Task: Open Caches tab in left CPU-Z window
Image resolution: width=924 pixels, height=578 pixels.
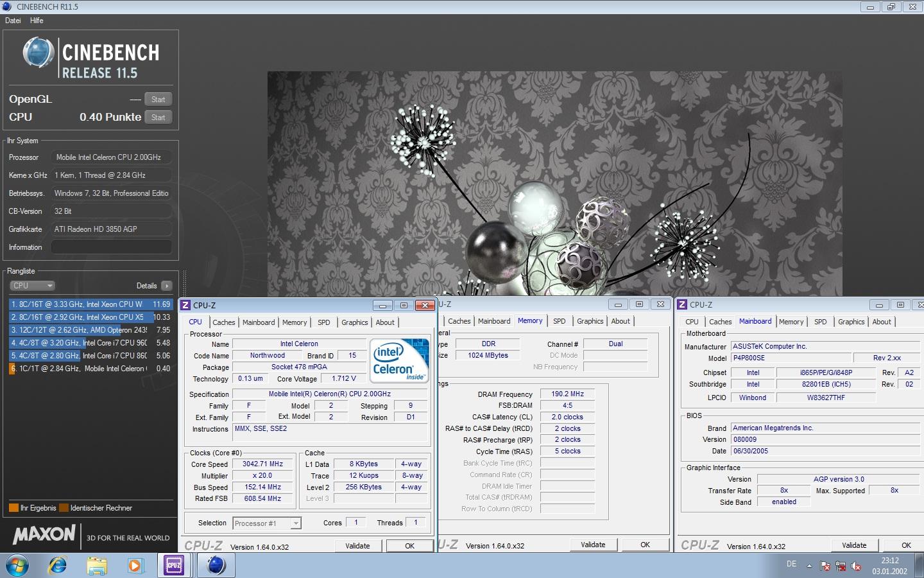Action: pos(223,322)
